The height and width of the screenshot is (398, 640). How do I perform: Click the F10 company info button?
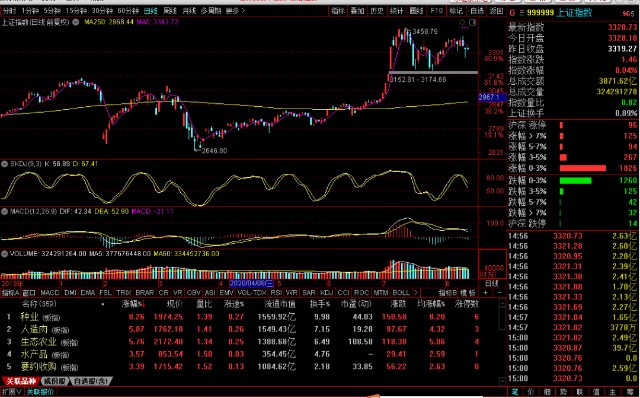point(436,11)
